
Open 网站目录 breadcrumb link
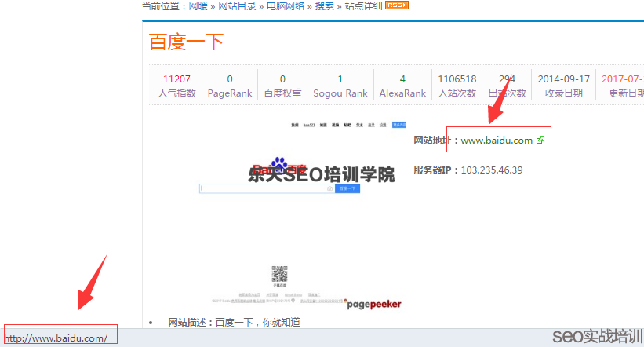tap(237, 5)
